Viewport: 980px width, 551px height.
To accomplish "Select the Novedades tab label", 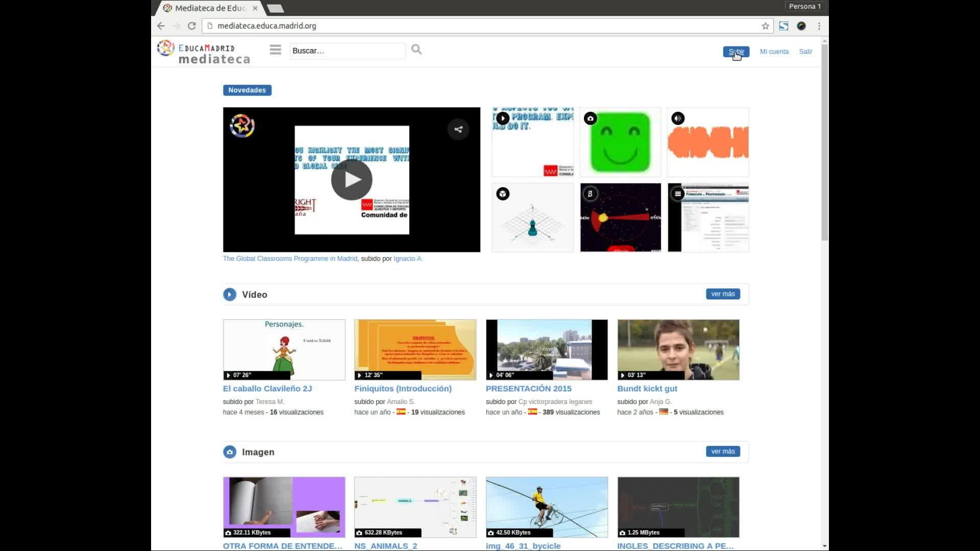I will (x=247, y=90).
